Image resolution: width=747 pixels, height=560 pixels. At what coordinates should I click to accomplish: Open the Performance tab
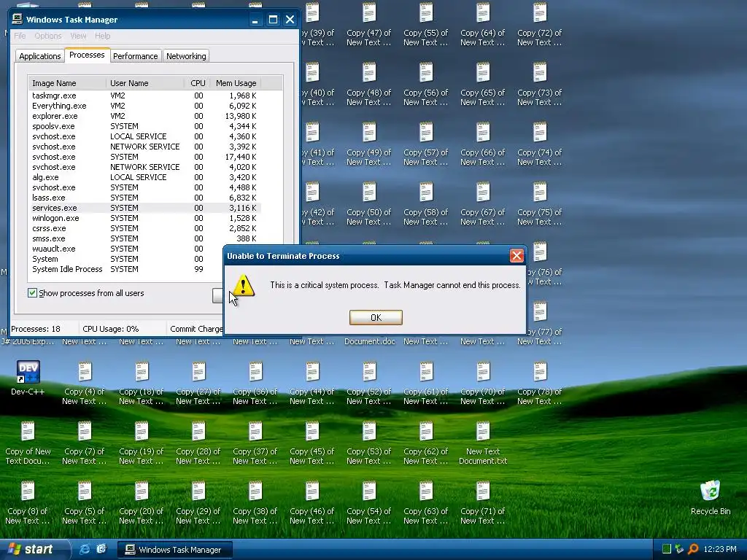[135, 56]
